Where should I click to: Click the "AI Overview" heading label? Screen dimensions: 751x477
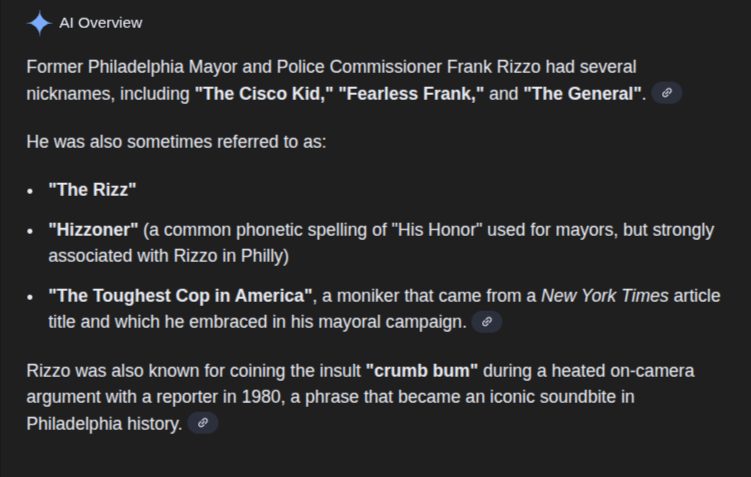[101, 23]
